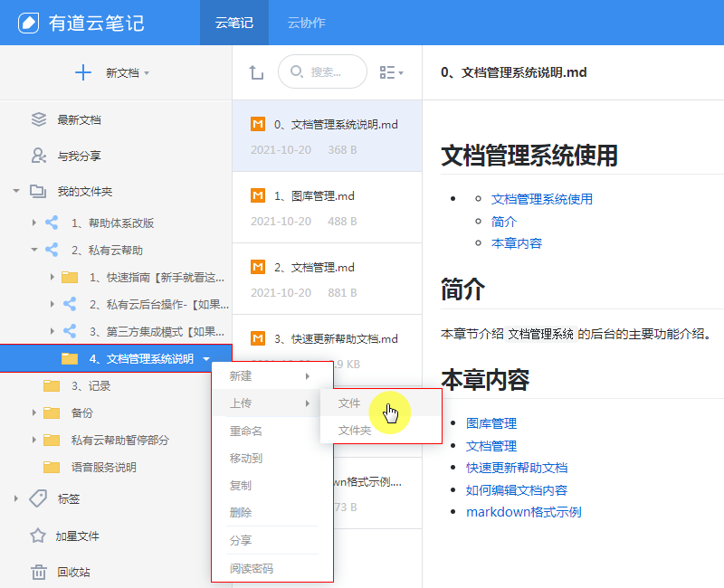Click the Youdao Note logo icon

(29, 23)
